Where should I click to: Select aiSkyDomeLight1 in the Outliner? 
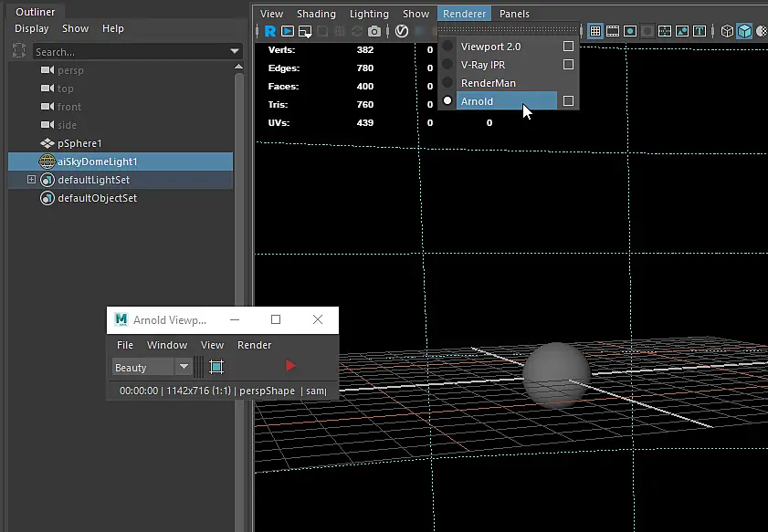tap(120, 162)
